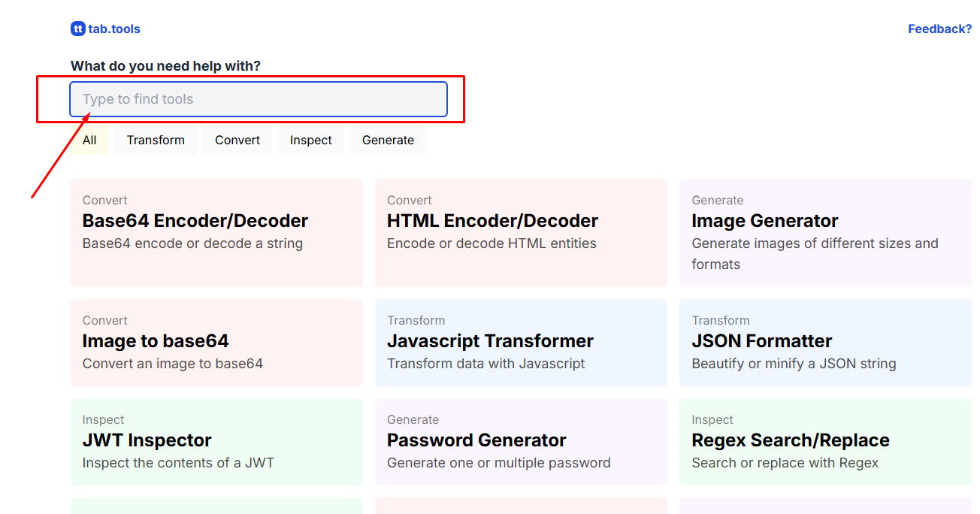The height and width of the screenshot is (514, 980).
Task: Click the tab.tools logo icon
Action: [78, 29]
